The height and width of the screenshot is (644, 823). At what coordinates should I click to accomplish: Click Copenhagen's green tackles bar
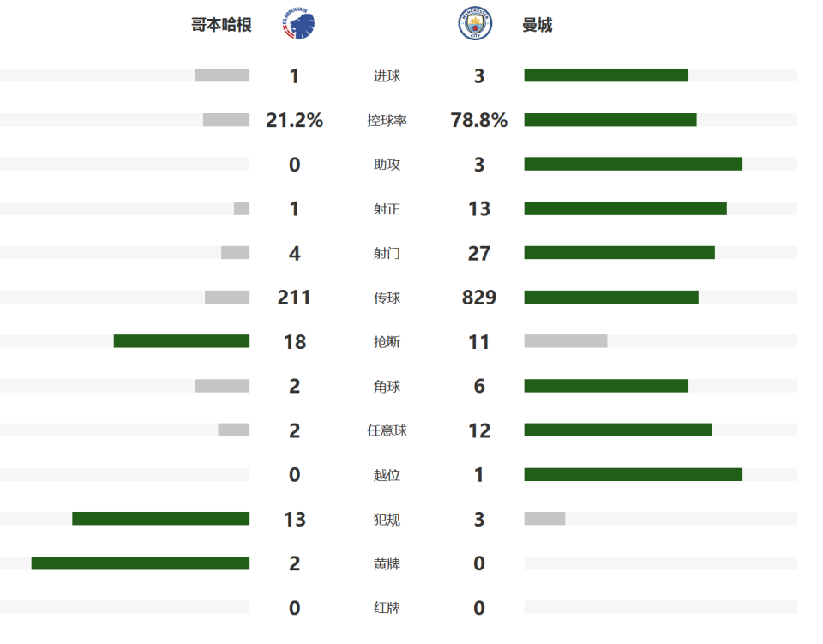pyautogui.click(x=182, y=341)
